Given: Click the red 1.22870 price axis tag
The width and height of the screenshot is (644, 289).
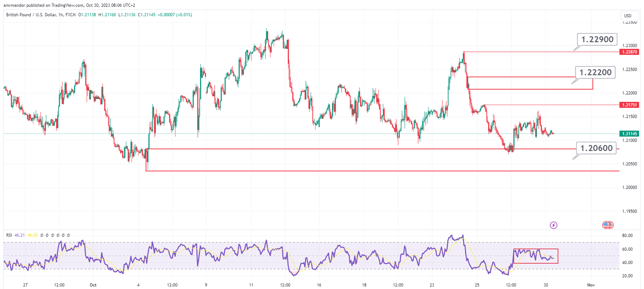Looking at the screenshot, I should [x=630, y=52].
